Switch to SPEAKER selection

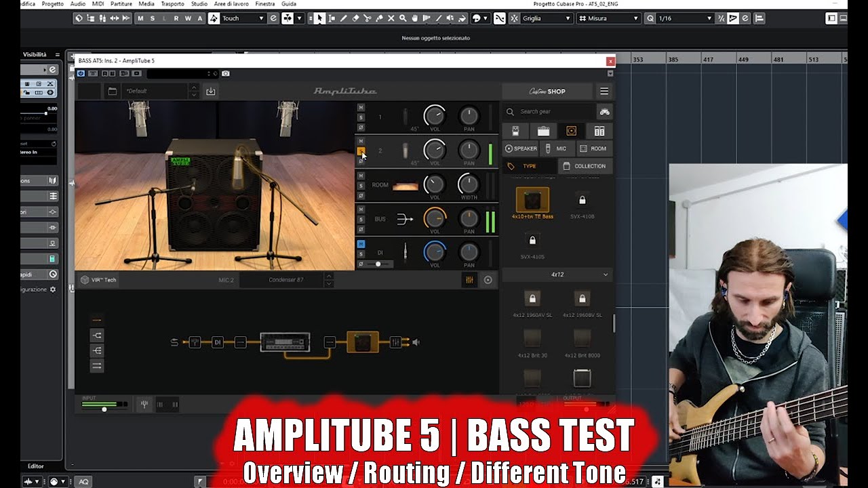pyautogui.click(x=521, y=148)
